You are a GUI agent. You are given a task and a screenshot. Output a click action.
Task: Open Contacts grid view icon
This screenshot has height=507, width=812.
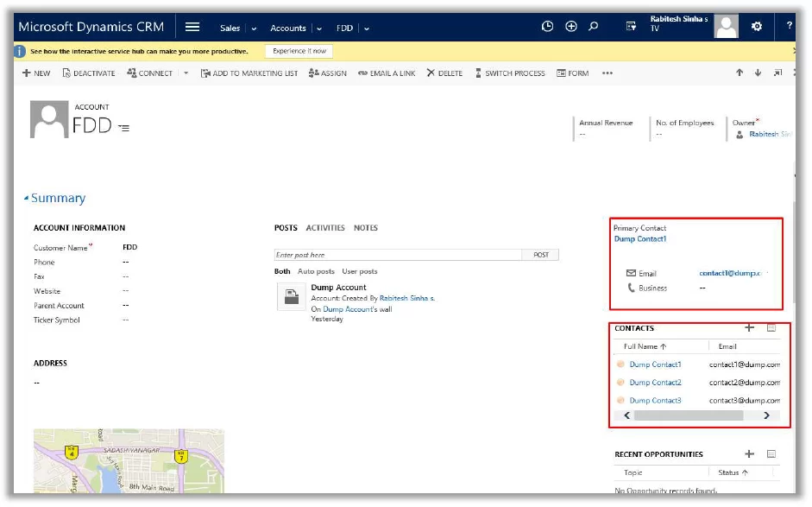[x=773, y=328]
